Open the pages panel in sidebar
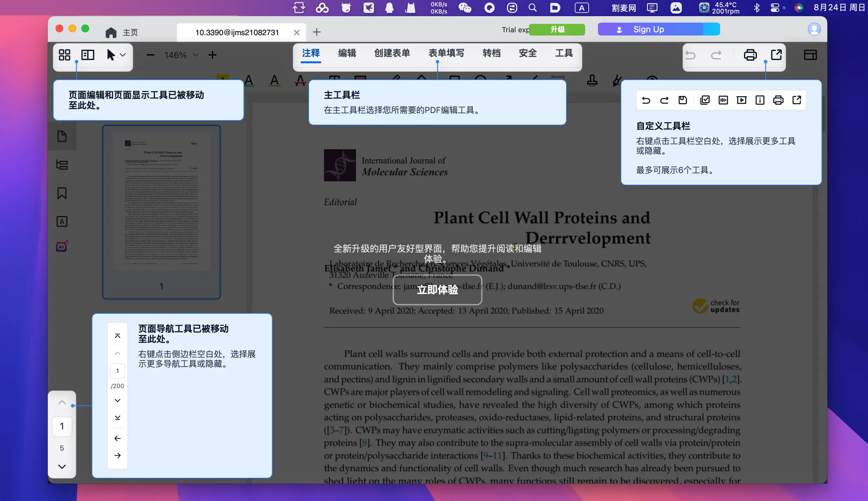This screenshot has width=868, height=501. [x=62, y=136]
